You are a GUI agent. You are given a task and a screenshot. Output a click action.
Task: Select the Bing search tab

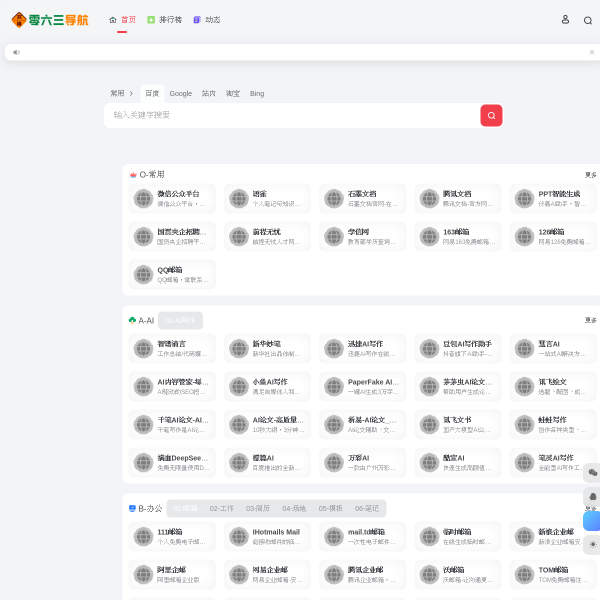coord(257,93)
